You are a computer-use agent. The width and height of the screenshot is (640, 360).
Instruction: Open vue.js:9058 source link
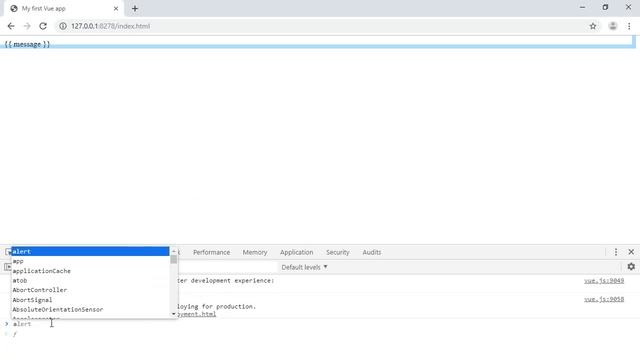click(x=604, y=299)
